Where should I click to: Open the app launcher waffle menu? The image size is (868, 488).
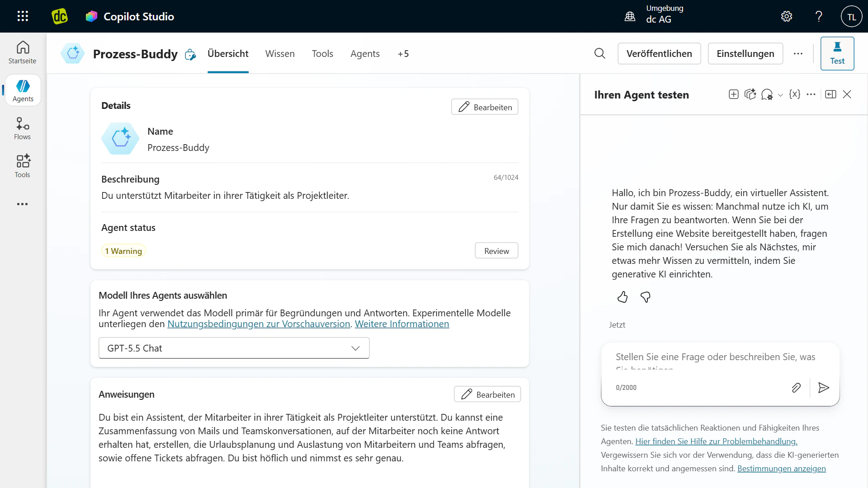click(x=23, y=16)
